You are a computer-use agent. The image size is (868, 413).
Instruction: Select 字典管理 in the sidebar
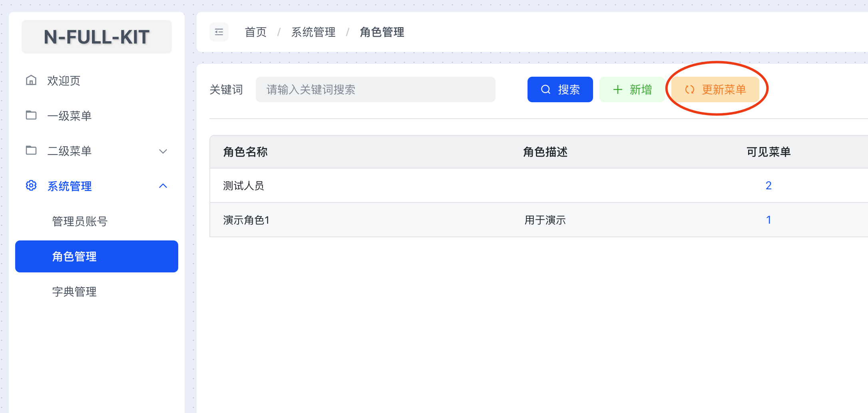coord(74,292)
